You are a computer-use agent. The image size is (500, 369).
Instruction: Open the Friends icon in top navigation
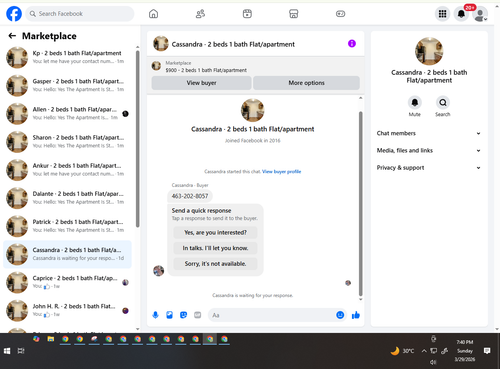[x=200, y=14]
